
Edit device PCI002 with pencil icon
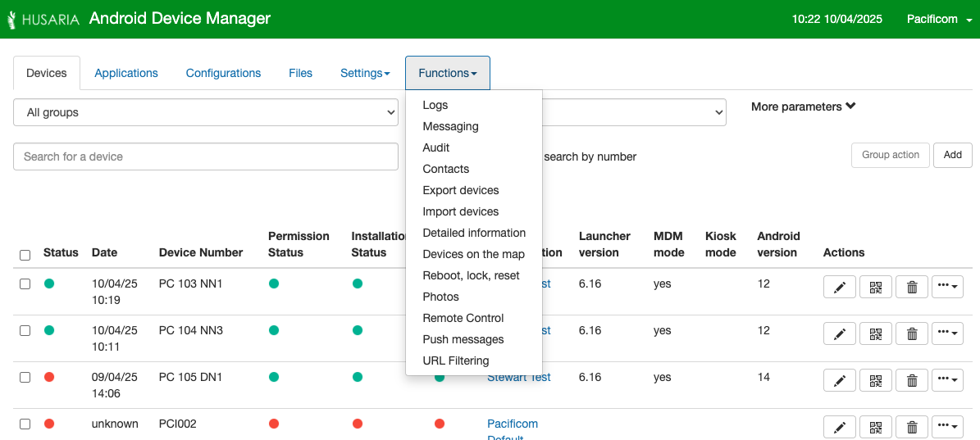pos(840,427)
